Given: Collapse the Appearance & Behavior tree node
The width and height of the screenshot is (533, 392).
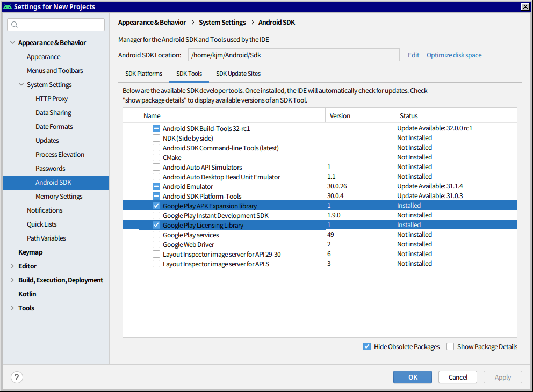Looking at the screenshot, I should (x=12, y=43).
